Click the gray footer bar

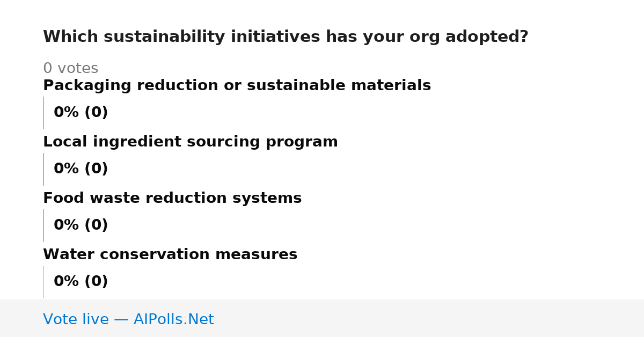[x=322, y=318]
